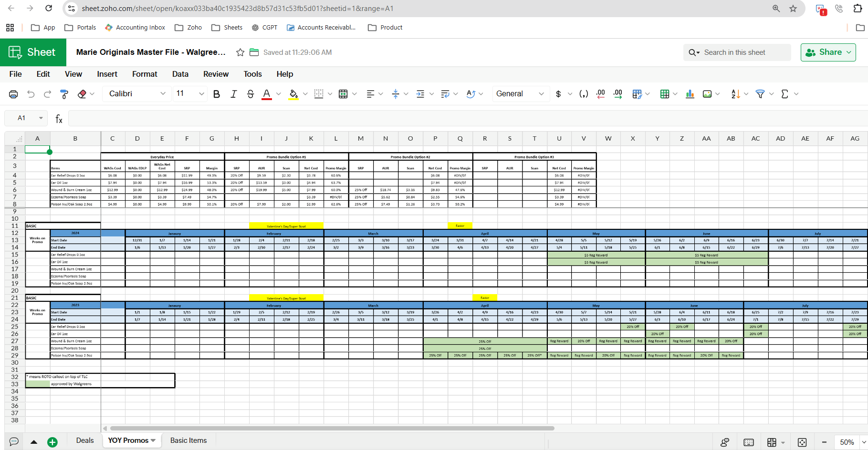Select the Paint Format tool
This screenshot has height=450, width=868.
pyautogui.click(x=64, y=94)
